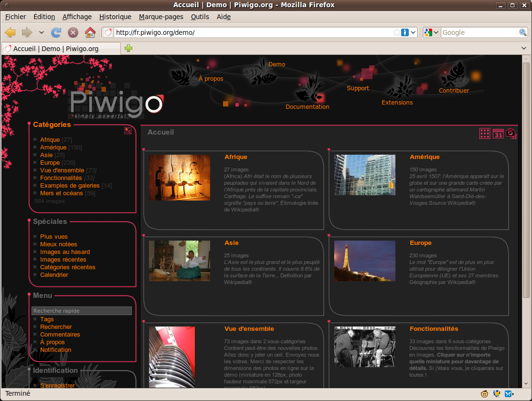Browse the Examples de galeries category
The image size is (532, 401).
70,186
